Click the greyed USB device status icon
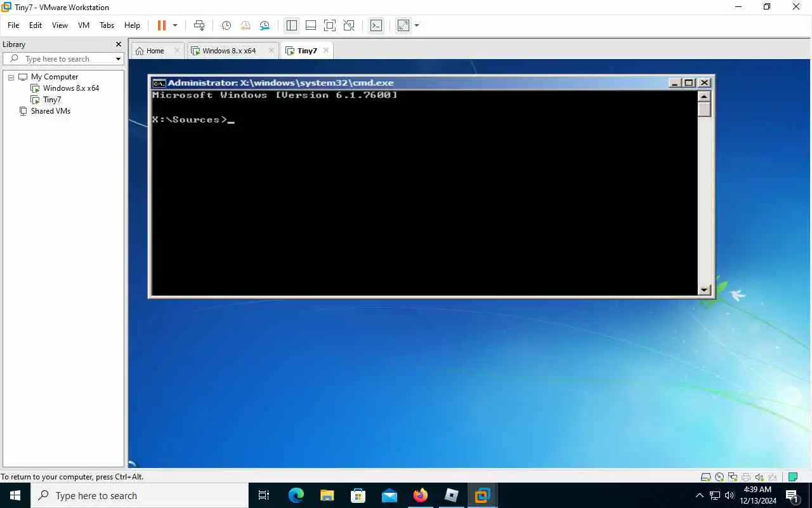The width and height of the screenshot is (812, 508). (773, 477)
